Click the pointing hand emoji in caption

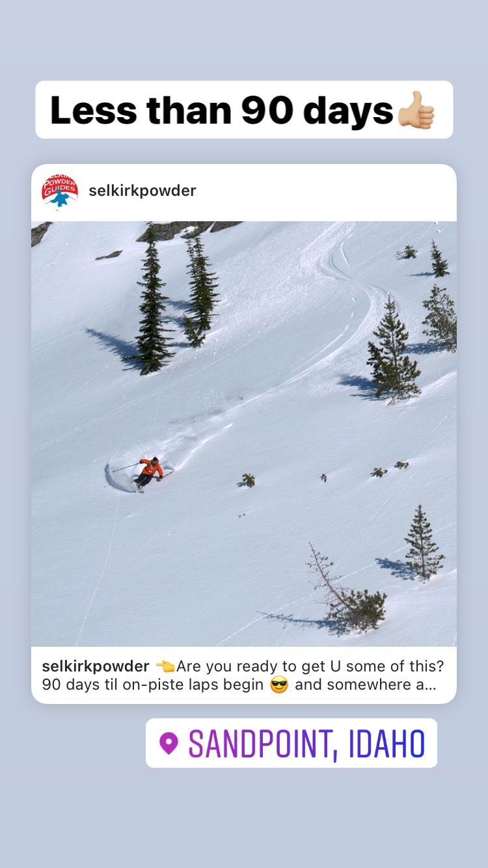coord(165,666)
